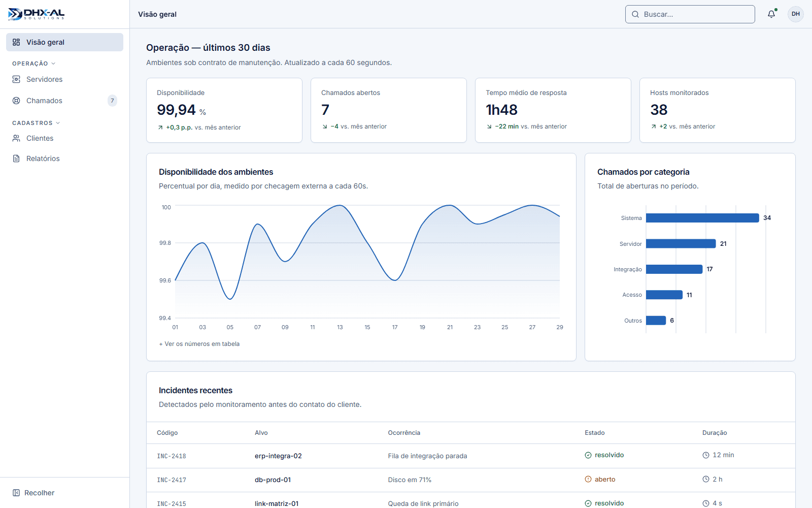812x508 pixels.
Task: Click the Recolher sidebar collapse icon
Action: [16, 493]
